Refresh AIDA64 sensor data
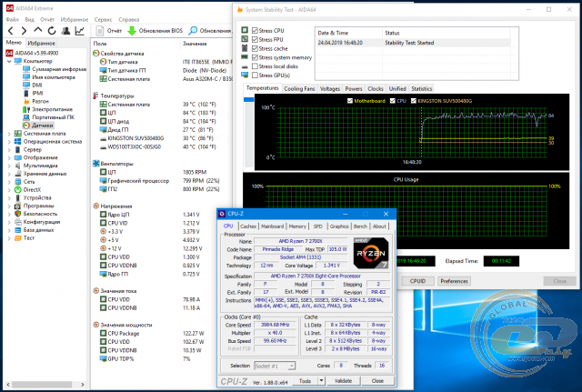This screenshot has height=392, width=582. [x=52, y=31]
